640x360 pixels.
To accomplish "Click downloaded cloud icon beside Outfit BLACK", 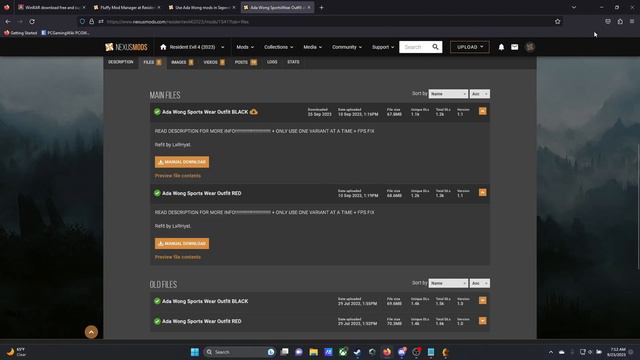I will pos(253,112).
